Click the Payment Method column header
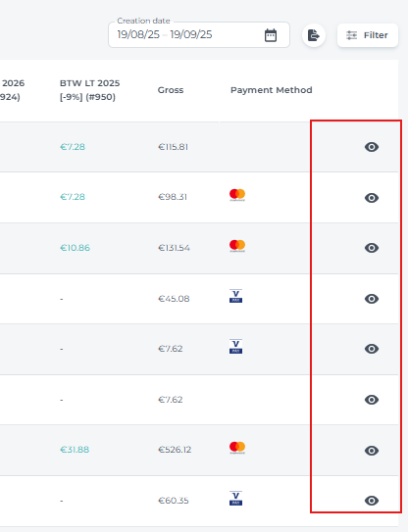408x532 pixels. click(x=271, y=90)
